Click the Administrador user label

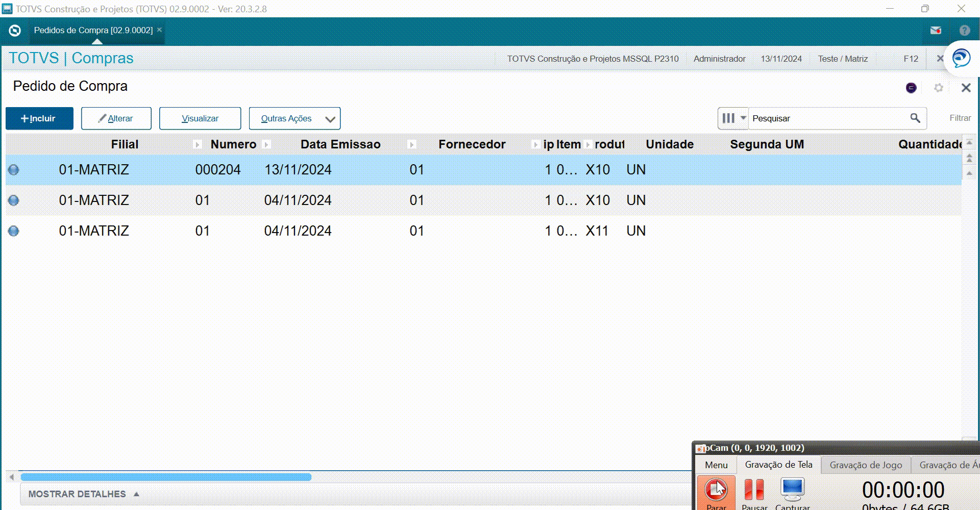pos(719,59)
